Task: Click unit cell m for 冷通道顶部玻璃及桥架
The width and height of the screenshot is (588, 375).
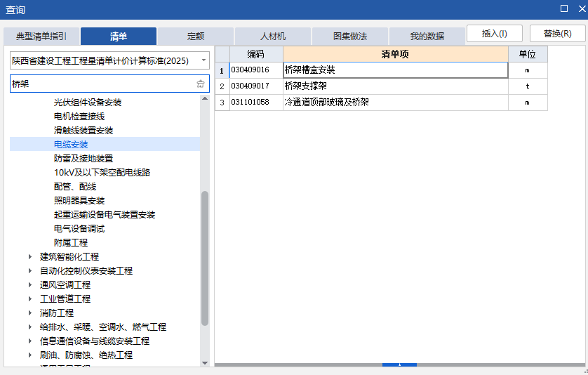Action: tap(528, 103)
